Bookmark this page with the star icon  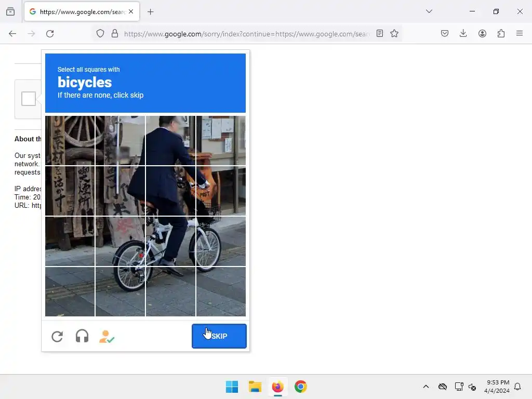point(394,34)
